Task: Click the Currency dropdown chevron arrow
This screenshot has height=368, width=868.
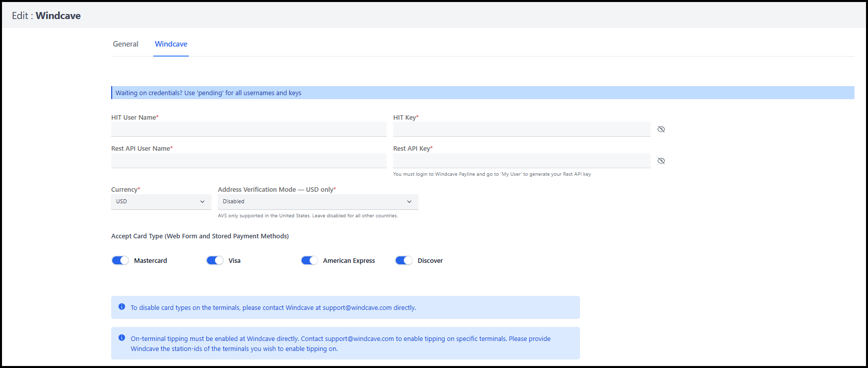Action: tap(202, 202)
